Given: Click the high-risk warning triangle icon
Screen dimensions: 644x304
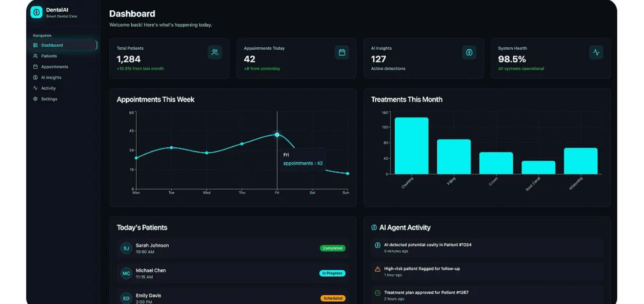Looking at the screenshot, I should pos(377,269).
